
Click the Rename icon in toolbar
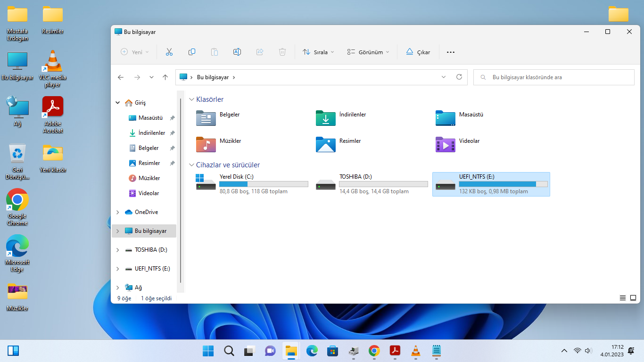click(237, 52)
